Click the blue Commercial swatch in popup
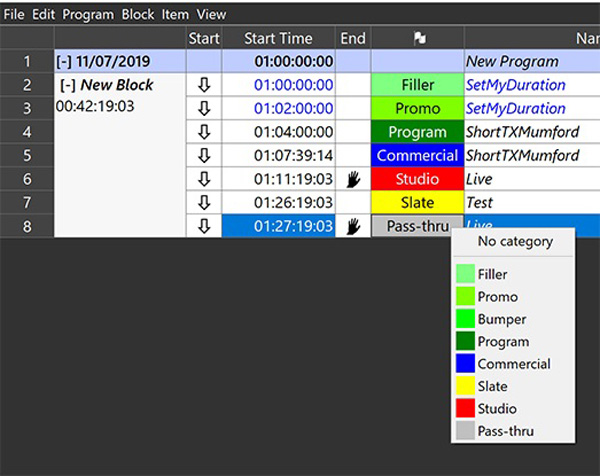The image size is (600, 476). 465,364
